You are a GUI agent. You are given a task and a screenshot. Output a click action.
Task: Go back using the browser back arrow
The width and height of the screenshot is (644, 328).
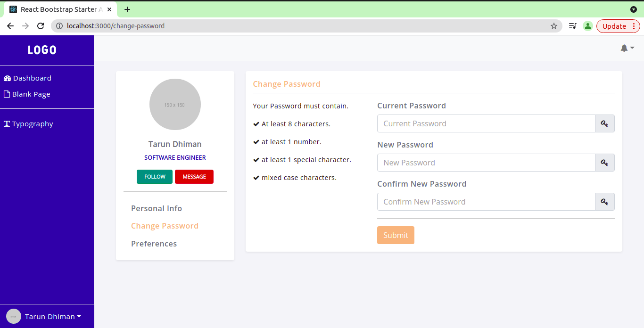10,26
